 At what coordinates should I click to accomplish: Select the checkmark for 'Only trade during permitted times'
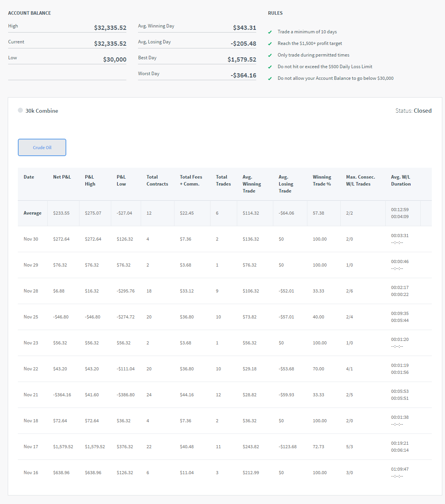(270, 55)
